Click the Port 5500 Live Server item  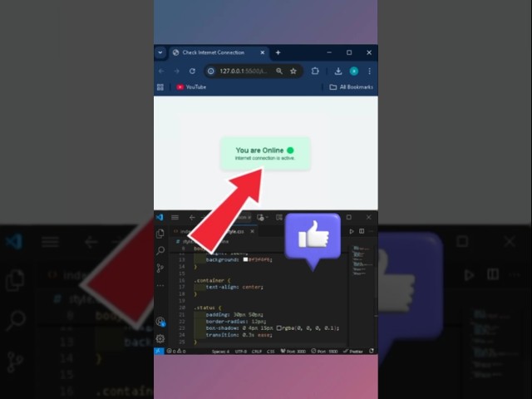tap(324, 351)
